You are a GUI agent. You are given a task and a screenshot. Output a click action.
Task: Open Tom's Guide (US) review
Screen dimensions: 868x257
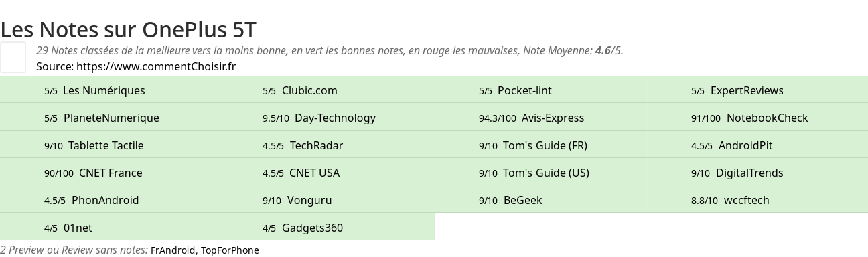pos(546,173)
